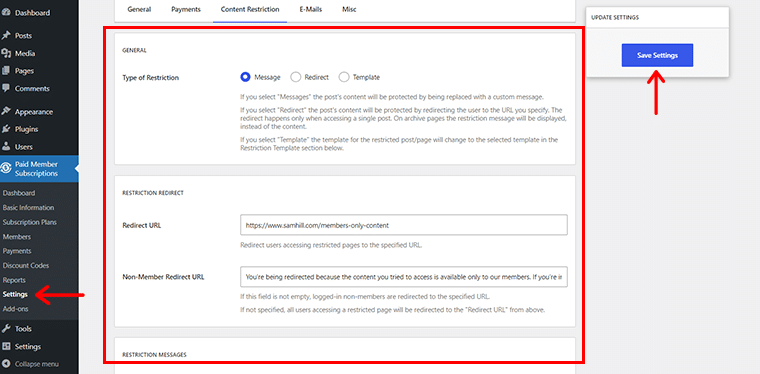Click the RESTRICTION MESSAGES section heading
Image resolution: width=760 pixels, height=374 pixels.
coord(154,355)
